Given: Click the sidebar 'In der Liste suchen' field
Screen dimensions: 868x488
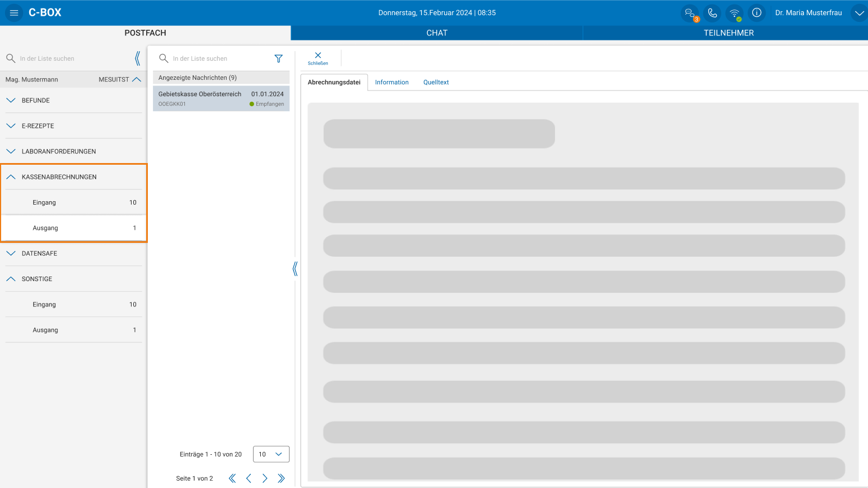Looking at the screenshot, I should [x=74, y=58].
